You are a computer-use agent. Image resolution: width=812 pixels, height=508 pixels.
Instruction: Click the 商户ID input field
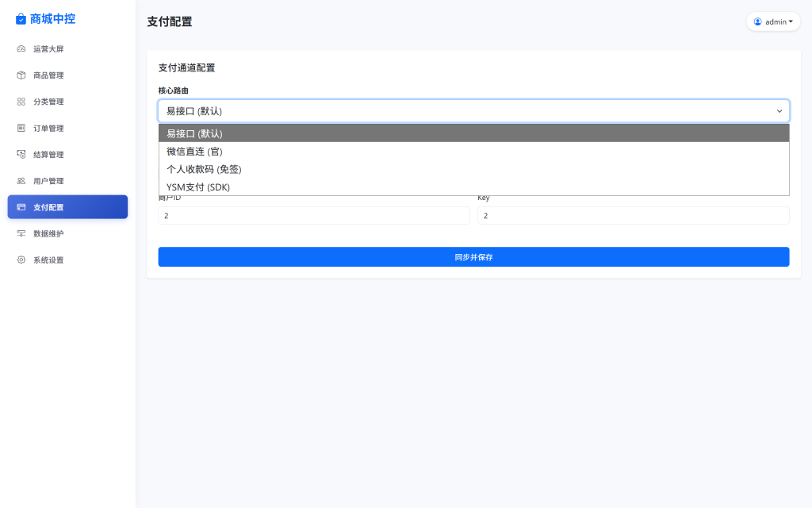[x=313, y=215]
